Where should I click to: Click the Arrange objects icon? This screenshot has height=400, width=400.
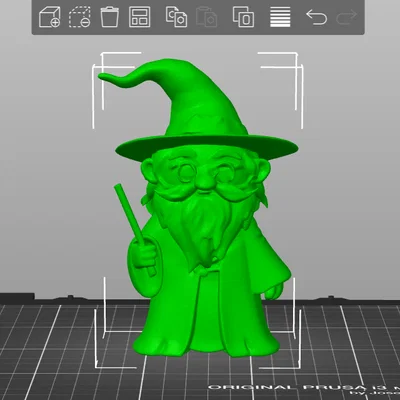tap(140, 17)
